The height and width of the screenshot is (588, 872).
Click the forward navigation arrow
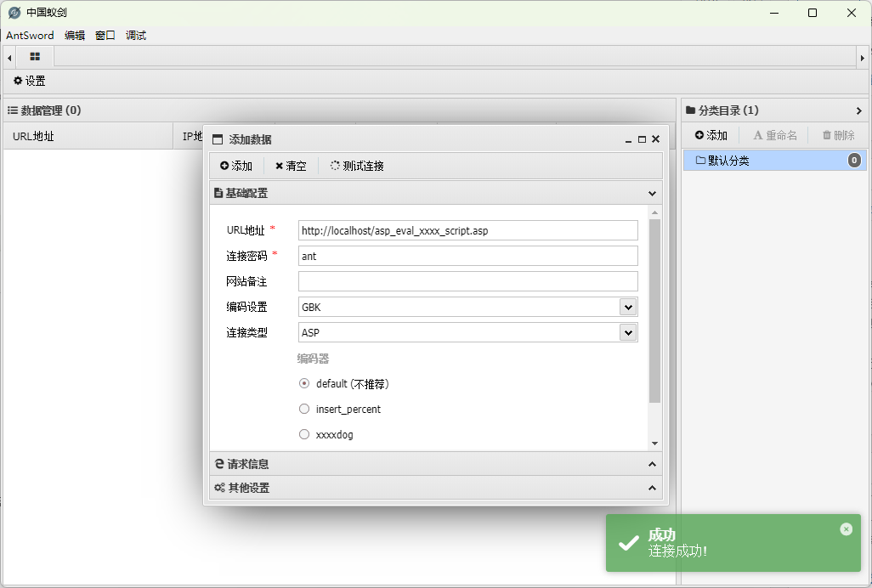click(864, 56)
